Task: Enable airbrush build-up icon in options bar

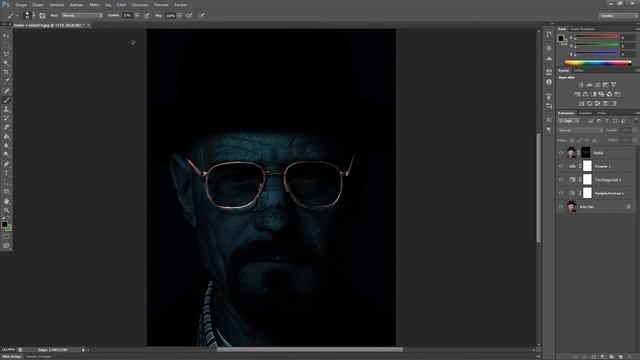Action: point(189,16)
